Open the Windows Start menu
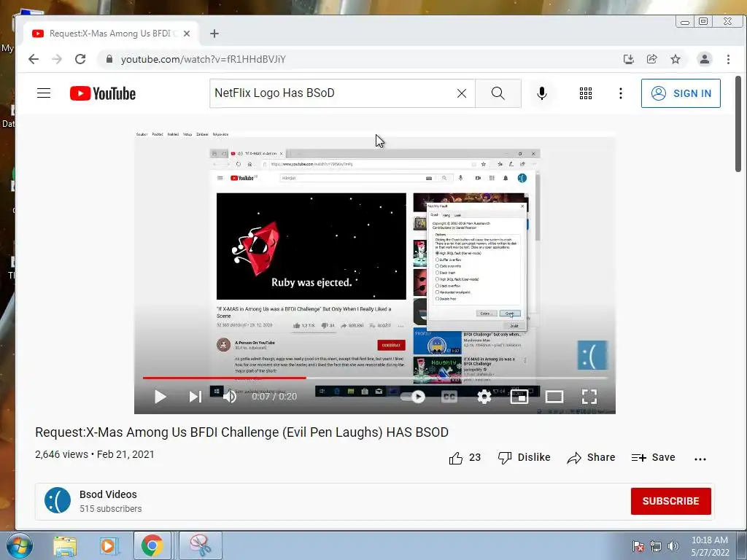747x560 pixels. click(19, 545)
